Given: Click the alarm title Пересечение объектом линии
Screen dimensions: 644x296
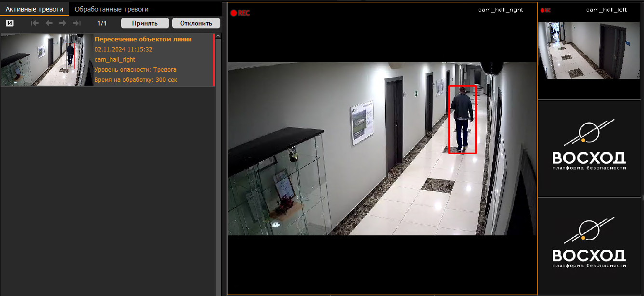Looking at the screenshot, I should [x=143, y=39].
